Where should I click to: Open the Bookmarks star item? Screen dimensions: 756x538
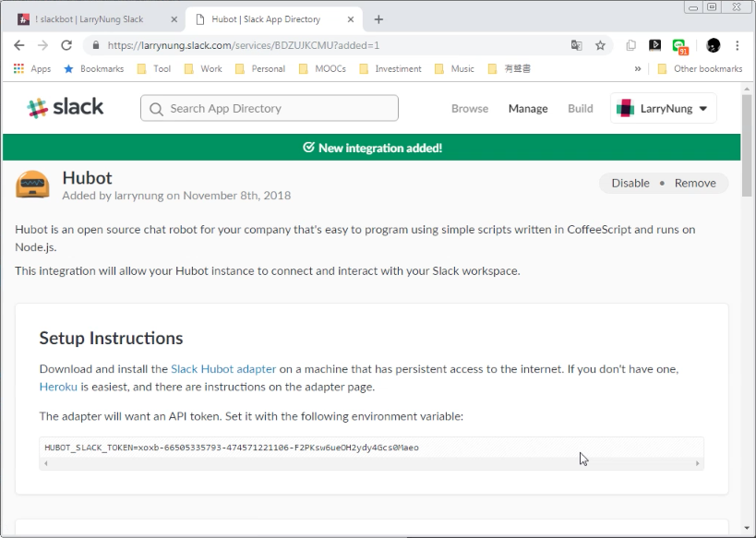[x=94, y=68]
